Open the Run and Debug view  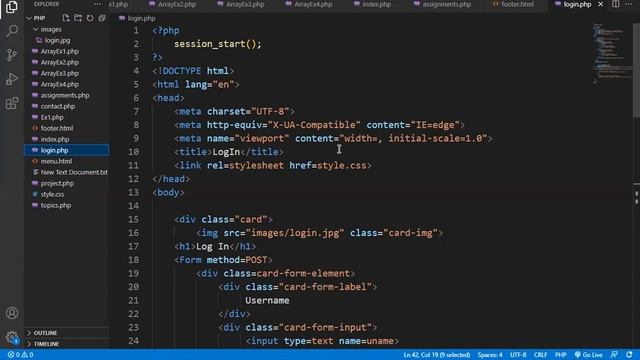click(x=12, y=79)
